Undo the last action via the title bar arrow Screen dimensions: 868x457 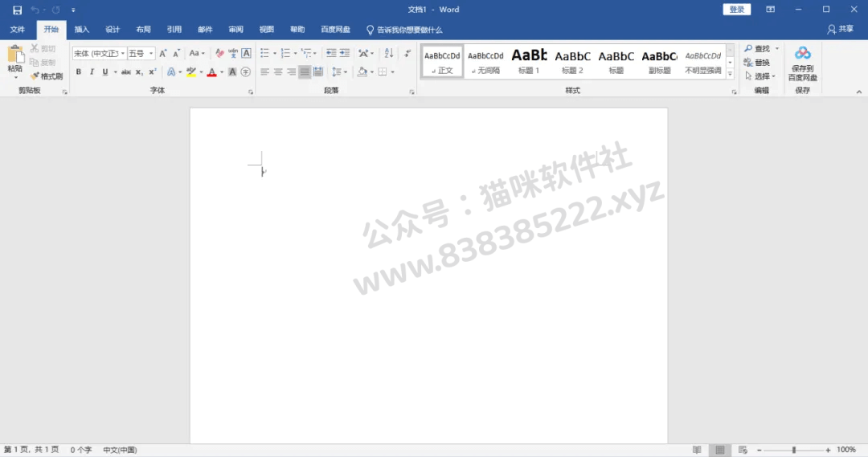pos(35,10)
